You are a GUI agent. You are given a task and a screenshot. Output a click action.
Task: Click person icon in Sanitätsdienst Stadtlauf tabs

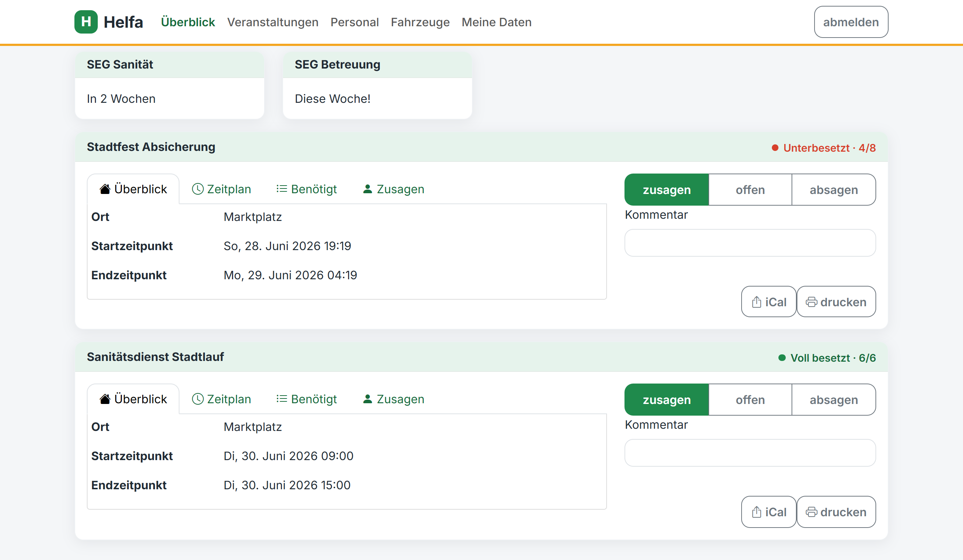coord(367,399)
